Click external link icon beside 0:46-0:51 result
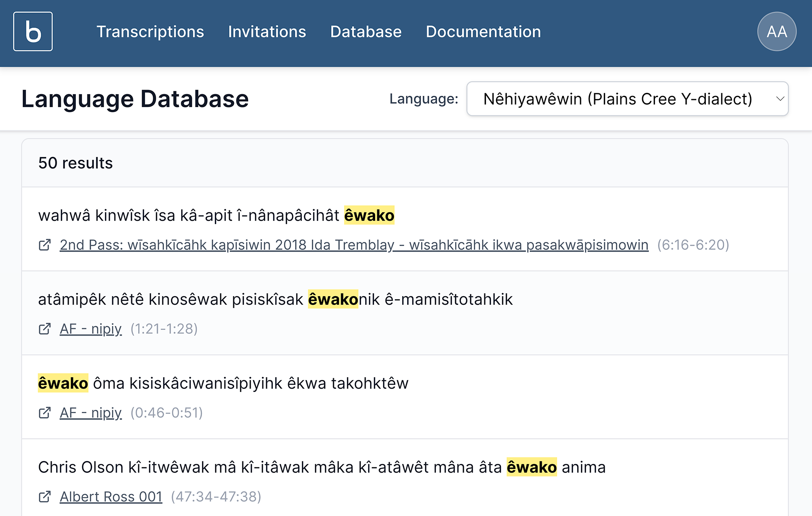The image size is (812, 516). [45, 413]
